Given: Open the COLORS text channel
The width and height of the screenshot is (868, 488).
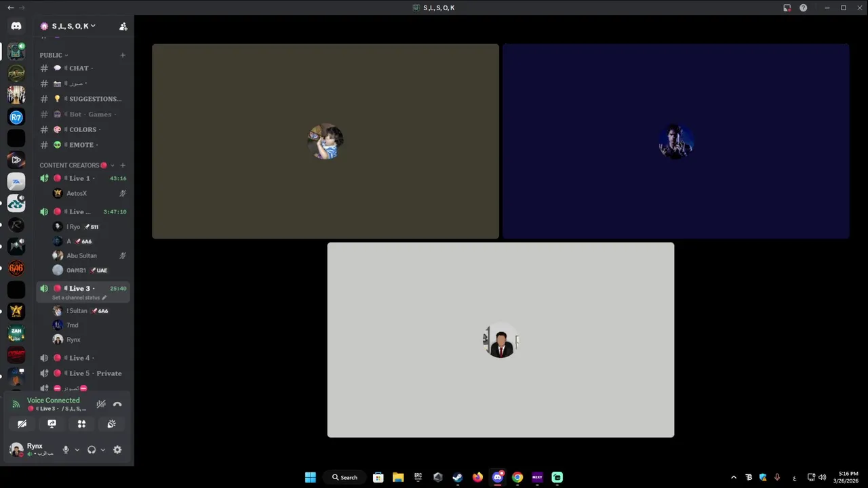Looking at the screenshot, I should coord(83,129).
